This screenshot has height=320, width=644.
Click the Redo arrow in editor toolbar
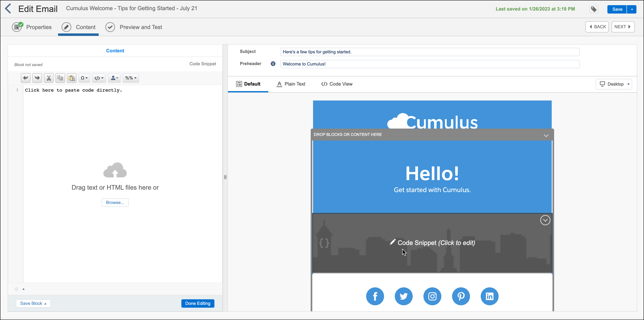[37, 78]
